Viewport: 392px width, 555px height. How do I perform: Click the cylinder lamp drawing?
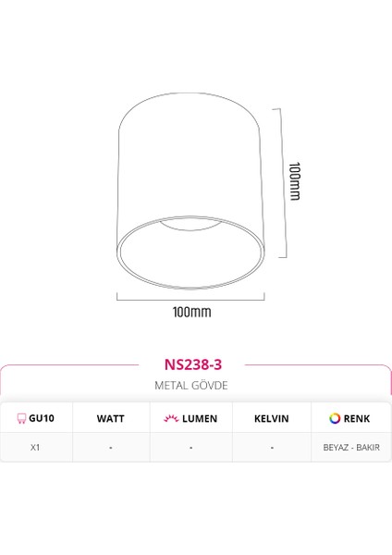tap(190, 191)
